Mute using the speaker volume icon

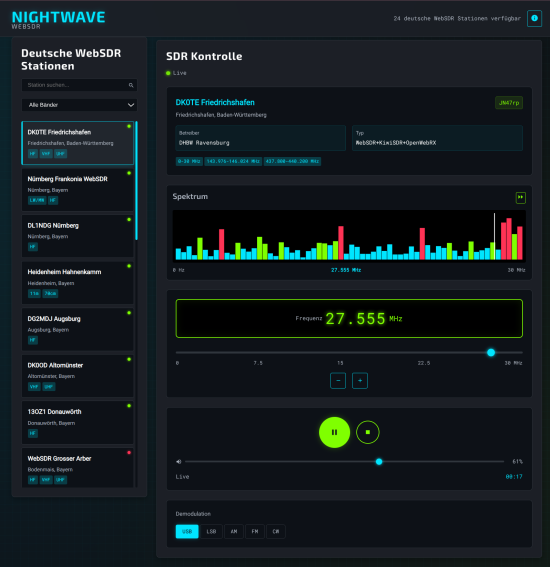[179, 462]
